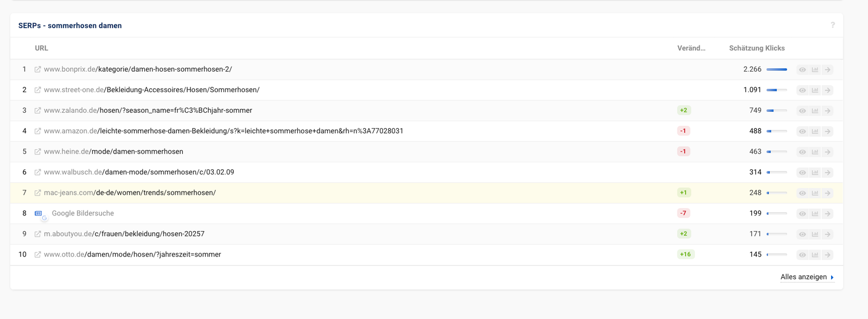
Task: Toggle the eye icon in the bonprix.de row
Action: (802, 69)
